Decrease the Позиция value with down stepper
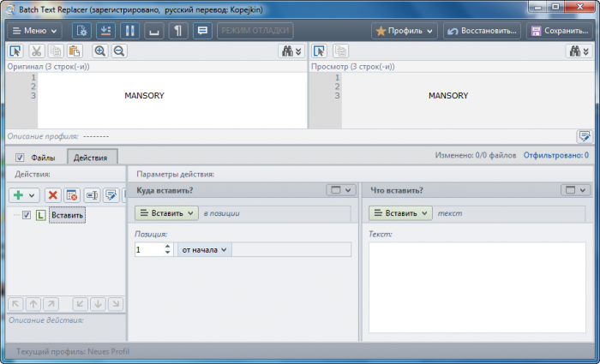 coord(168,253)
